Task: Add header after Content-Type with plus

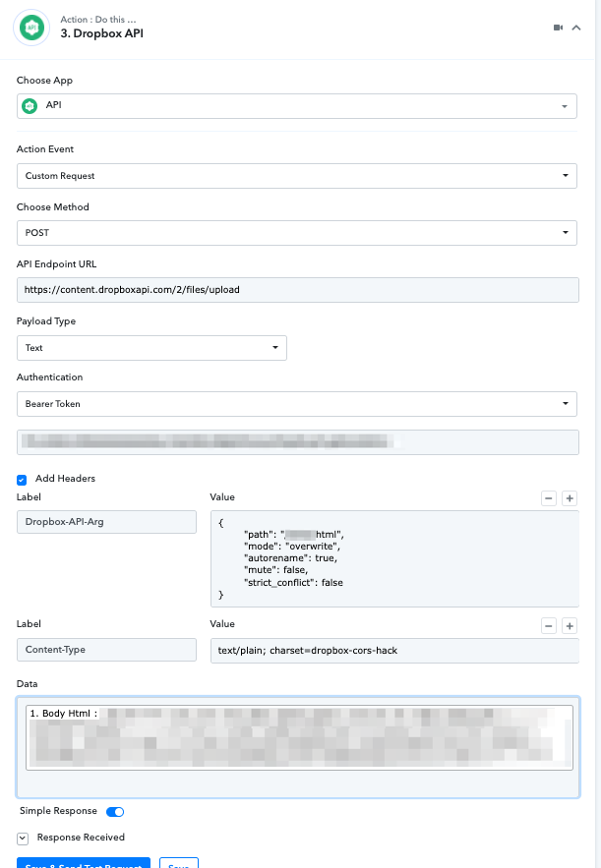Action: point(570,626)
